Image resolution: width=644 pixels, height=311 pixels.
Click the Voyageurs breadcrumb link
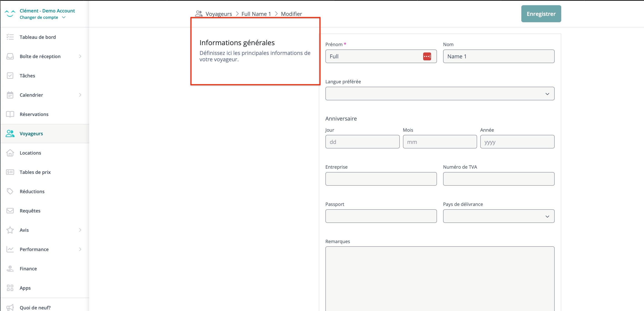219,14
